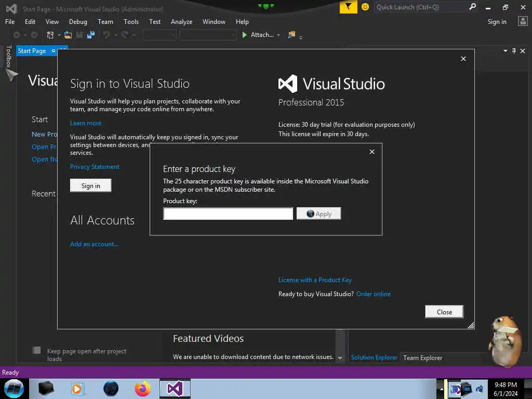The height and width of the screenshot is (399, 532).
Task: Switch to the Solution Explorer tab
Action: pos(374,357)
